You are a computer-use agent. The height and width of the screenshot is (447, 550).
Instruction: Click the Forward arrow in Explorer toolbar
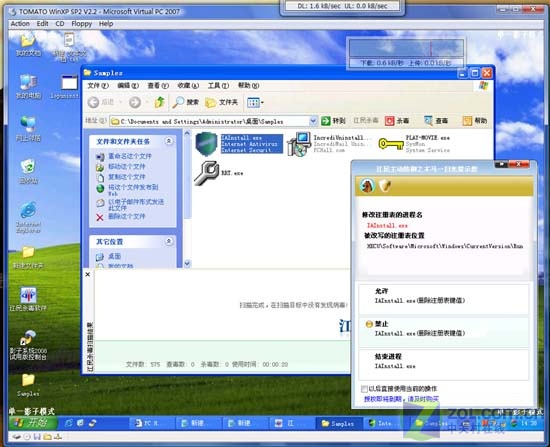[135, 102]
